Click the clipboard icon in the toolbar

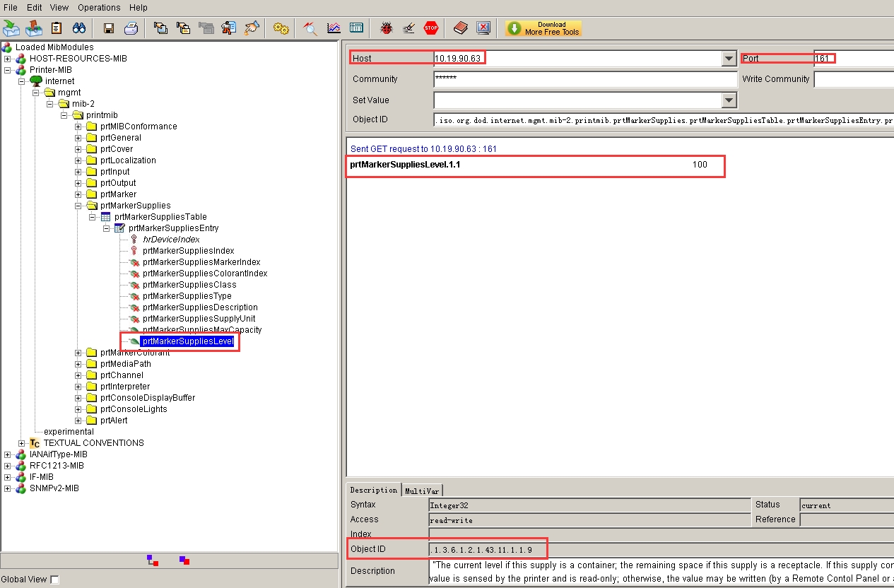(x=57, y=28)
